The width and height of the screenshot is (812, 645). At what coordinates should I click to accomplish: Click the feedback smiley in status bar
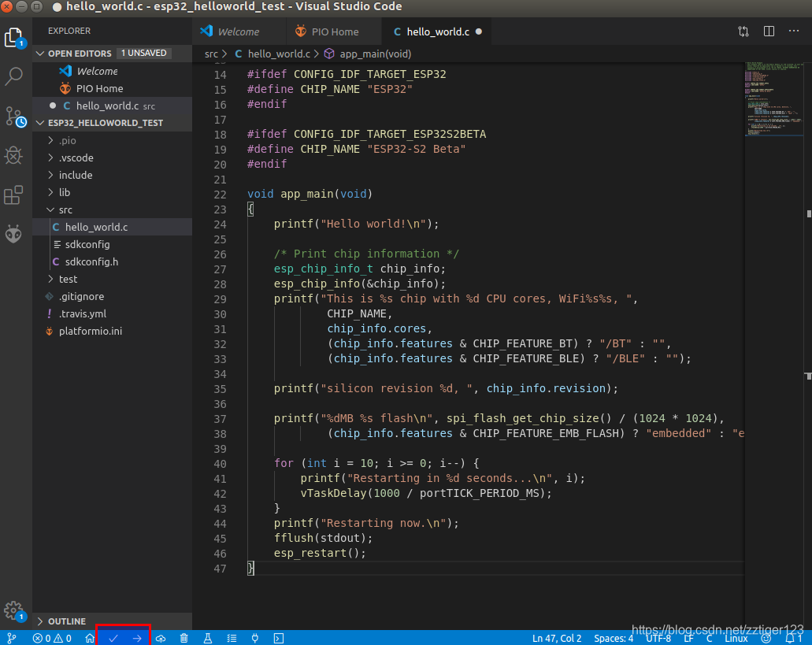pyautogui.click(x=766, y=638)
